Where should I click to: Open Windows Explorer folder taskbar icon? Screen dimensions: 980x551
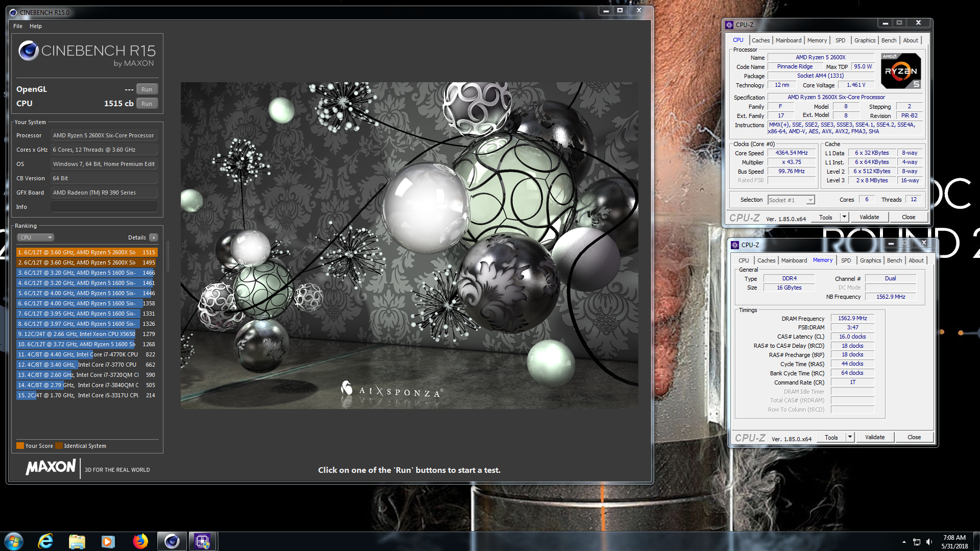click(77, 541)
